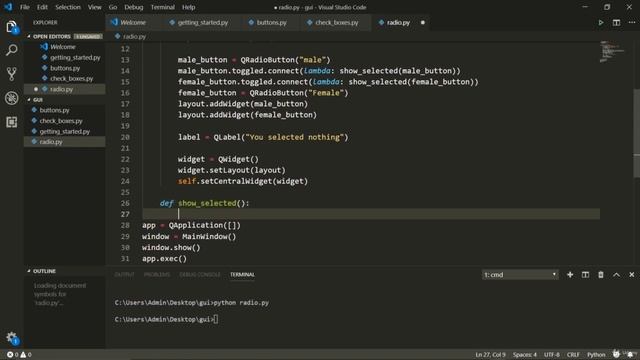The image size is (640, 360).
Task: Open the Manage gear menu
Action: tap(11, 338)
